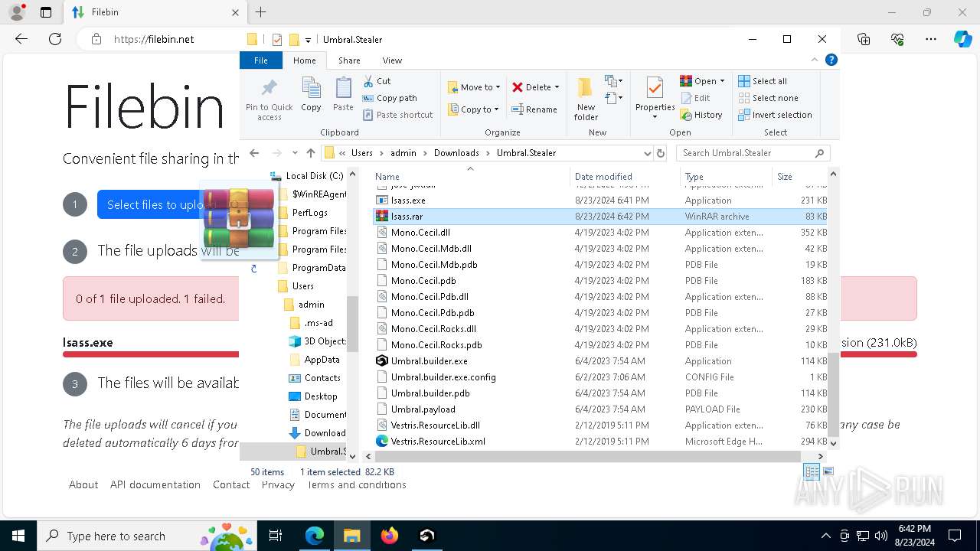980x551 pixels.
Task: Click Select none in ribbon
Action: click(768, 98)
